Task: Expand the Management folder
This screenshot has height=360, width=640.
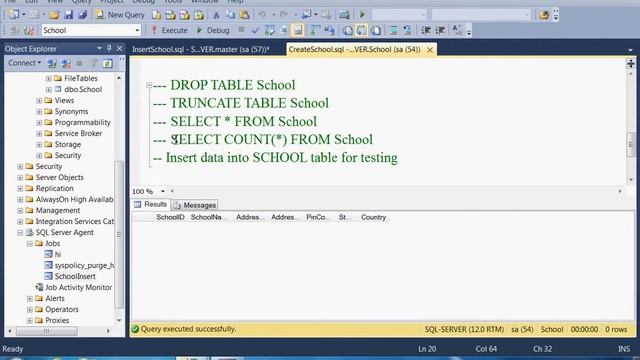Action: pos(20,211)
